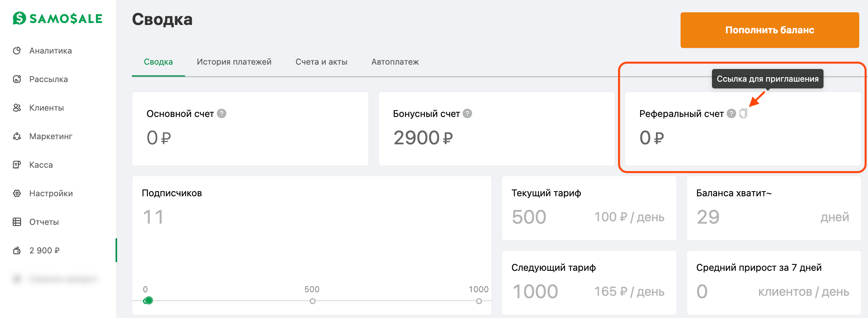Open Аналитика pie chart icon in sidebar
The image size is (868, 318).
tap(17, 51)
